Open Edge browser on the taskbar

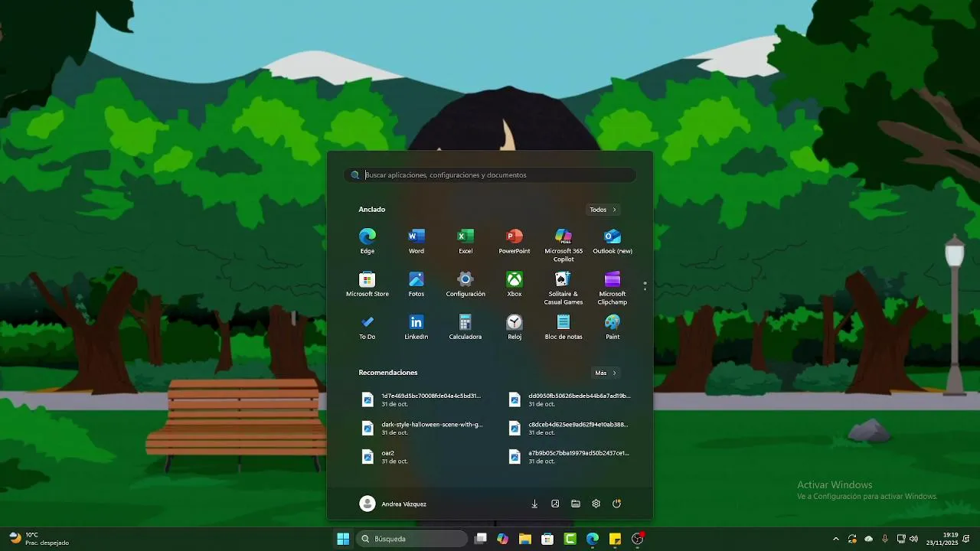click(593, 539)
